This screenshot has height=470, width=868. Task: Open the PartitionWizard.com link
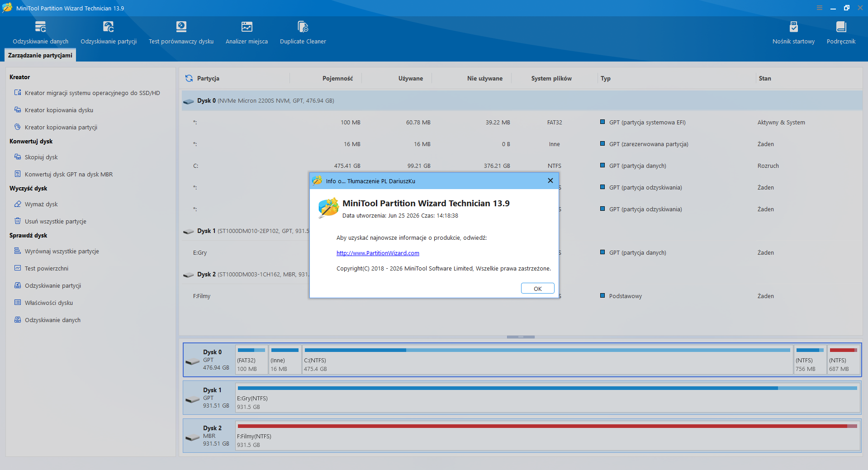coord(378,253)
